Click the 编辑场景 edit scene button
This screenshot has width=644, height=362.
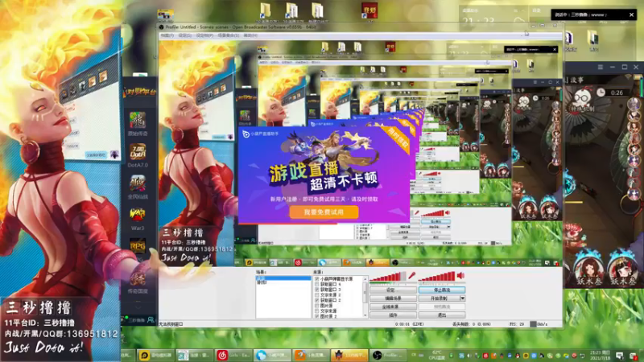(393, 298)
